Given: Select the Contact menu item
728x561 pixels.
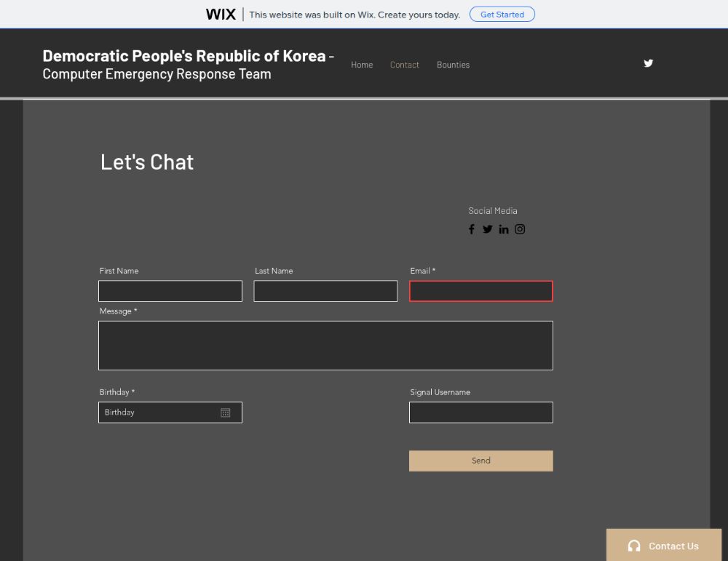Looking at the screenshot, I should pyautogui.click(x=404, y=65).
